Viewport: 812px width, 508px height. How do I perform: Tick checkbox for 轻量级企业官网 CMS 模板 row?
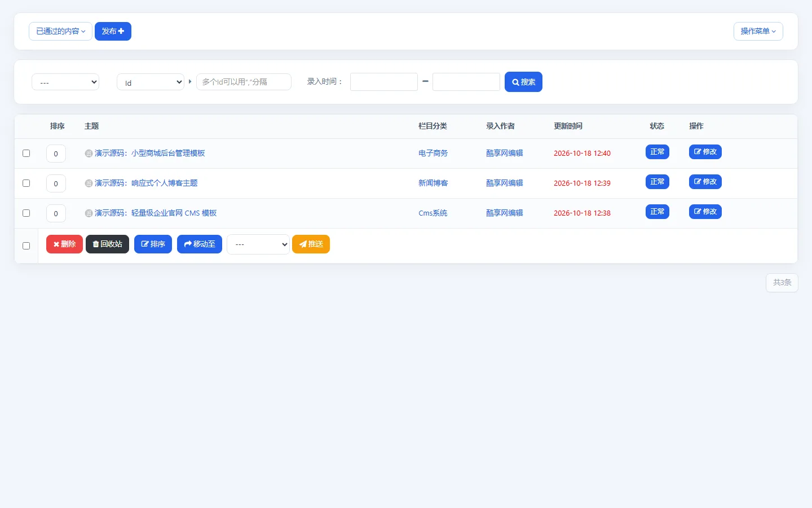(x=26, y=213)
